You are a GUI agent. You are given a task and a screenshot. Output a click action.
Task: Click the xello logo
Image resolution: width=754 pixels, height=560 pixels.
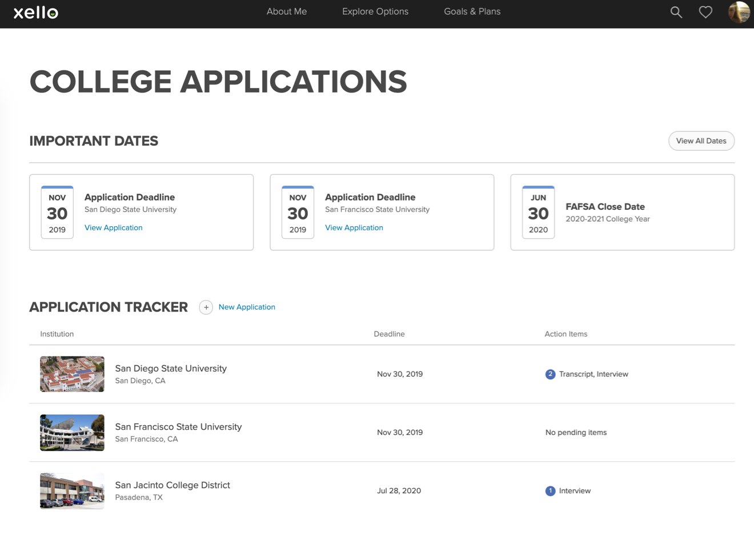[x=36, y=13]
